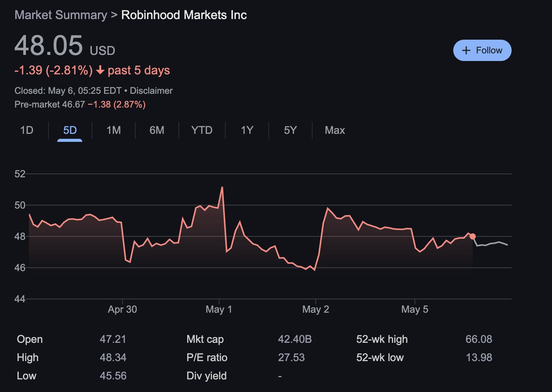This screenshot has width=552, height=392.
Task: Open the Market Summary breadcrumb link
Action: pos(61,15)
